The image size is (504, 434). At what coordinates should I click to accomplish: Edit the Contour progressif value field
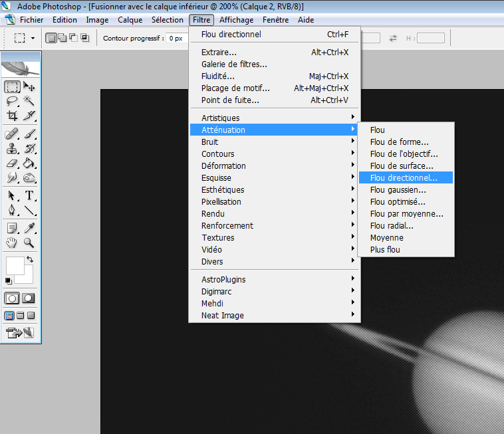coord(176,39)
